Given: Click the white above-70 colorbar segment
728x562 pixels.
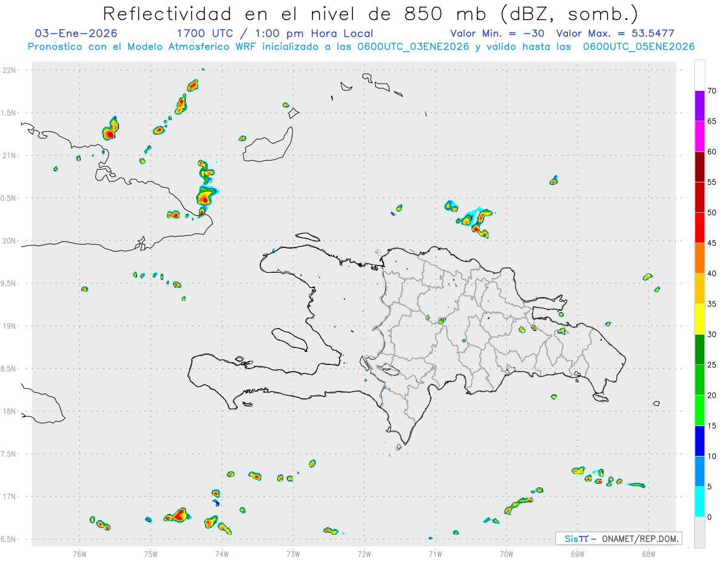Looking at the screenshot, I should click(699, 76).
